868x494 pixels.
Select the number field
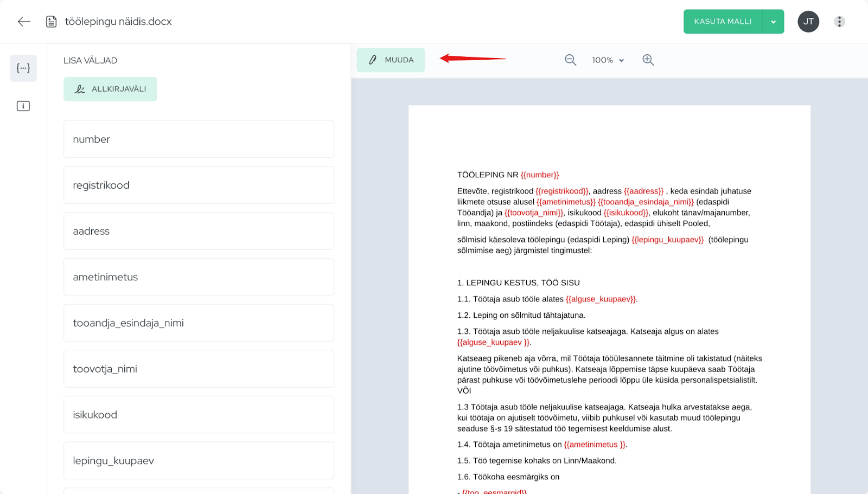click(199, 139)
